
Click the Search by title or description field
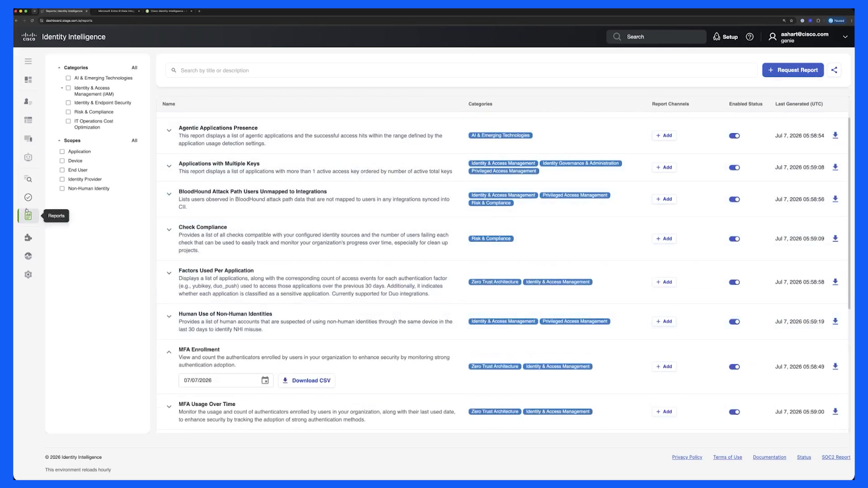461,70
